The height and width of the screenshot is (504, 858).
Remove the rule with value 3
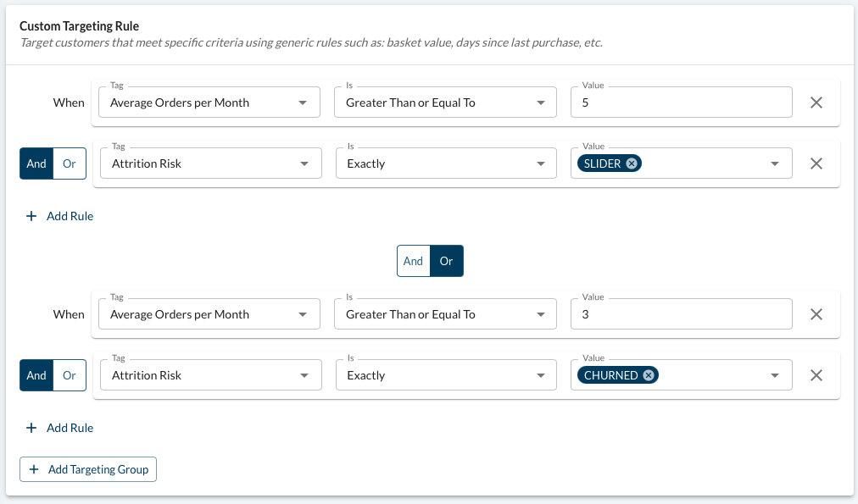[x=816, y=314]
